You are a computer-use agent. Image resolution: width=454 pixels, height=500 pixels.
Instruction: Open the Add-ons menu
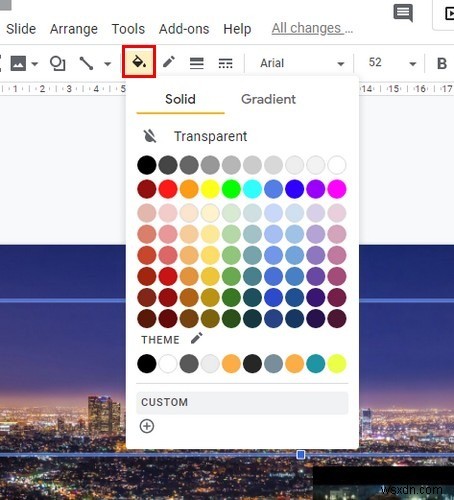184,29
